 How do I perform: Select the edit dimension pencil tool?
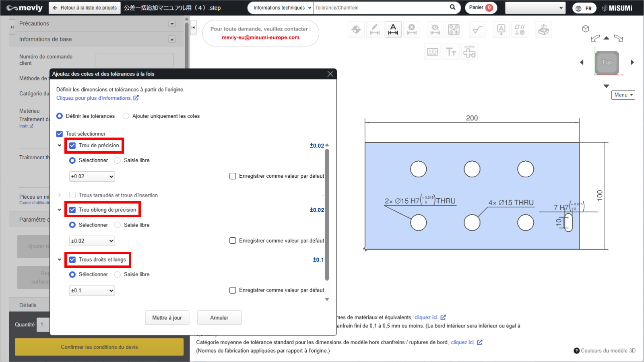tap(374, 30)
